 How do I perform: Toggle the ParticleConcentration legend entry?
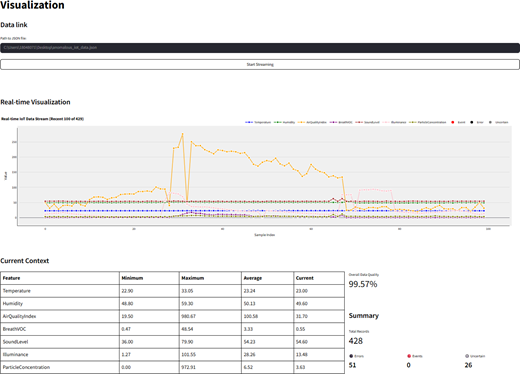tap(427, 122)
